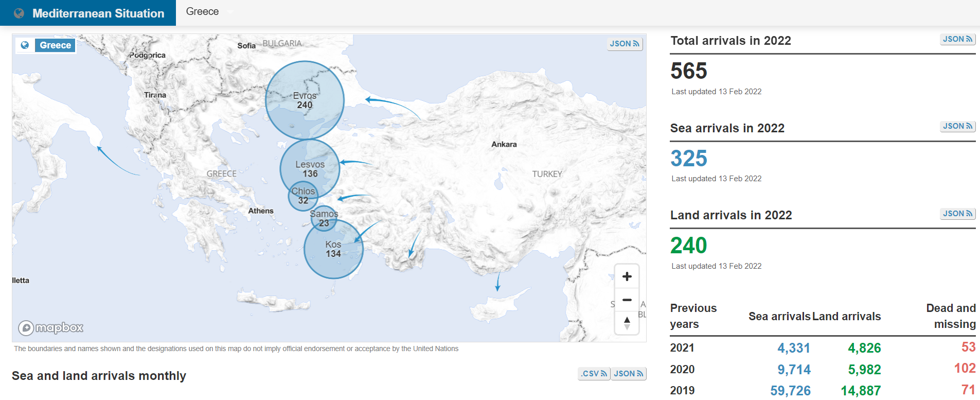The image size is (980, 400).
Task: Click sea arrivals figure 325
Action: 689,159
